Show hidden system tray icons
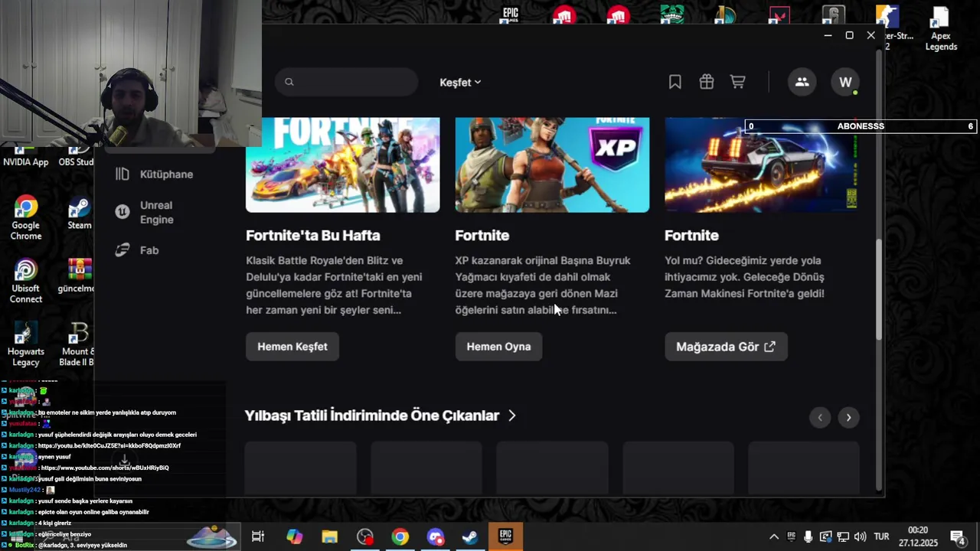The image size is (980, 551). 774,536
